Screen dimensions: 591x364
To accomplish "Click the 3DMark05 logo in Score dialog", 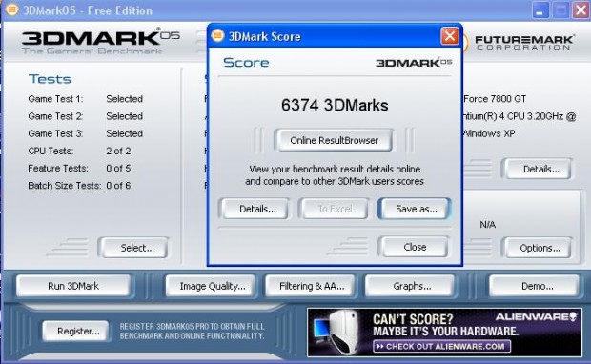I will click(x=414, y=62).
